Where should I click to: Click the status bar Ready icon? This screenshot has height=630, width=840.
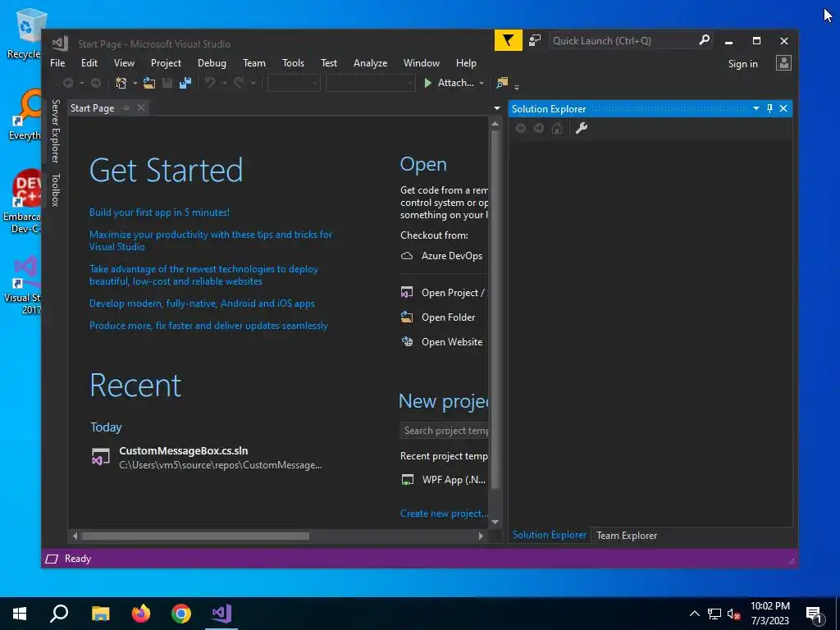point(52,559)
